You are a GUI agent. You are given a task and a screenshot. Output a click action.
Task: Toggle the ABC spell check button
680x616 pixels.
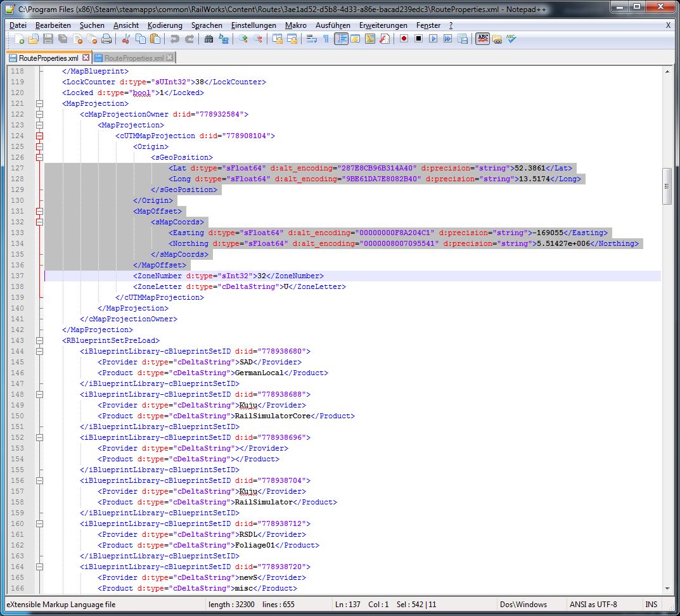coord(483,39)
